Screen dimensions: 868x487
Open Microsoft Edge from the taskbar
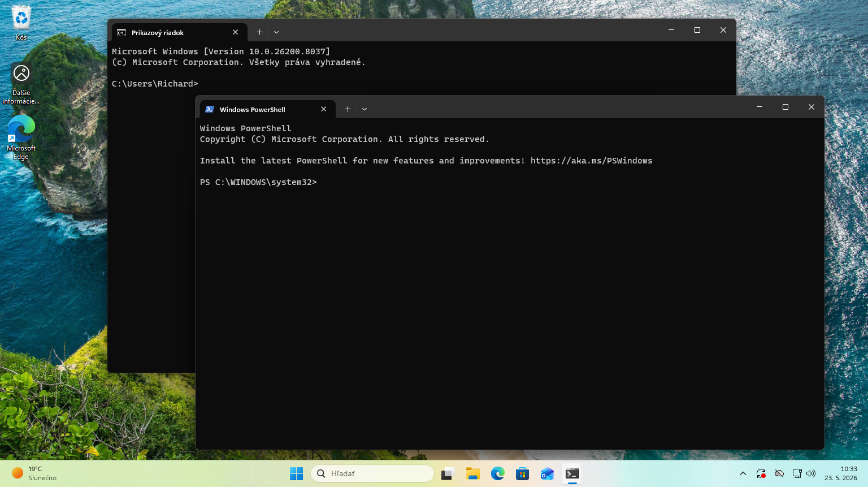pyautogui.click(x=497, y=473)
